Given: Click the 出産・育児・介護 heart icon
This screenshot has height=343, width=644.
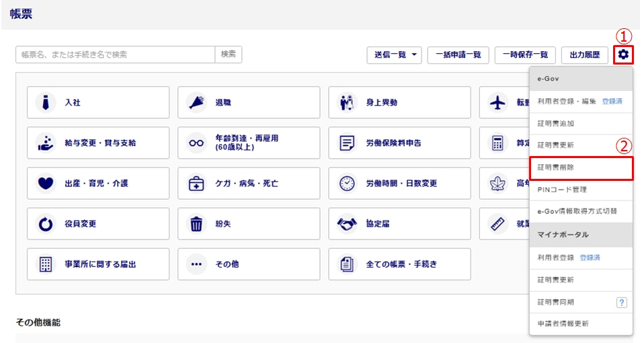Looking at the screenshot, I should [46, 184].
